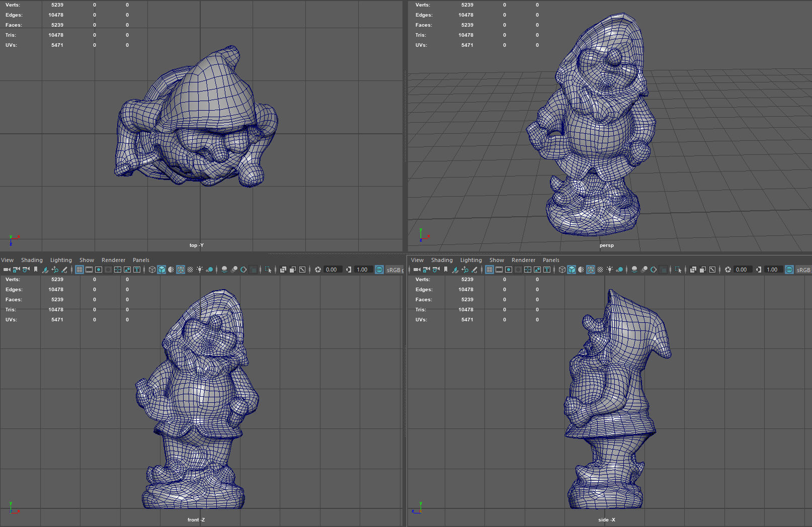The image size is (812, 527).
Task: Edit Gamma 1.00 field in front panel
Action: click(x=363, y=270)
